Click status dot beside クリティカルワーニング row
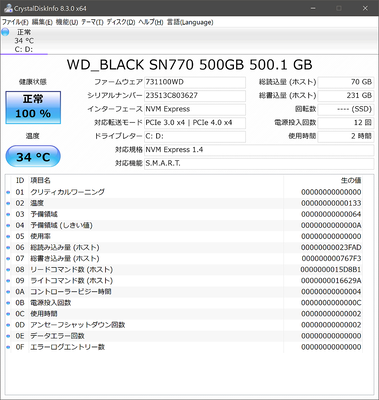 [x=8, y=192]
